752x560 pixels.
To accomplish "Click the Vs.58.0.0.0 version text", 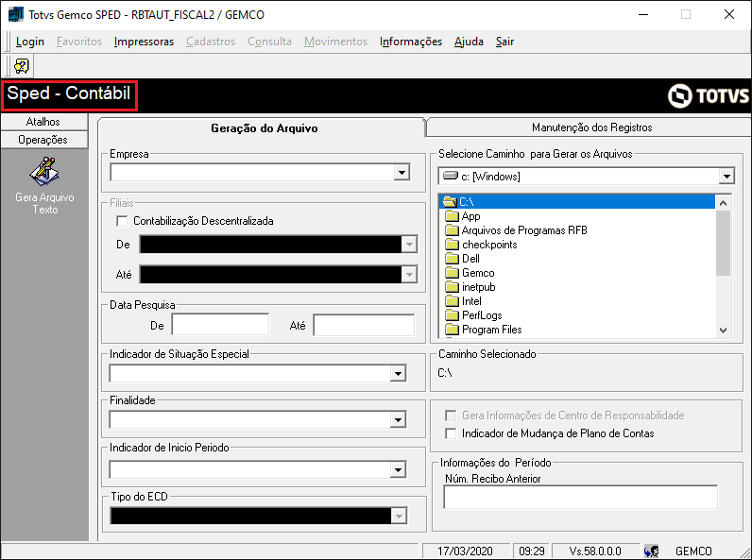I will pos(595,552).
